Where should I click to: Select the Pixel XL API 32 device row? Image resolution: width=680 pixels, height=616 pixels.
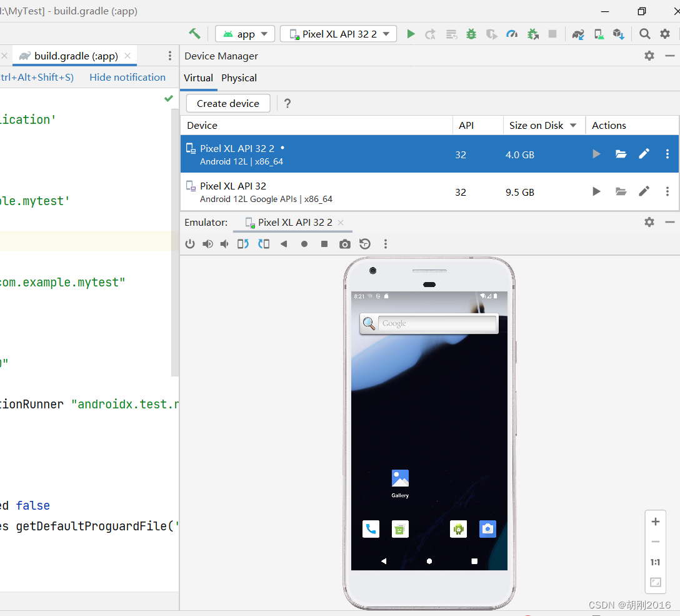[429, 192]
